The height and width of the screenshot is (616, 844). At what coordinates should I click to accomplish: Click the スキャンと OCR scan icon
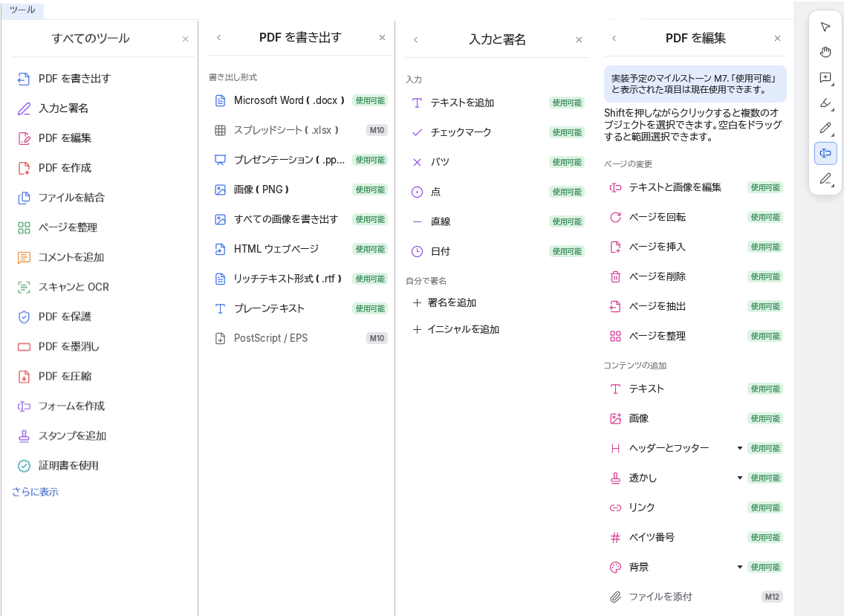(x=25, y=287)
